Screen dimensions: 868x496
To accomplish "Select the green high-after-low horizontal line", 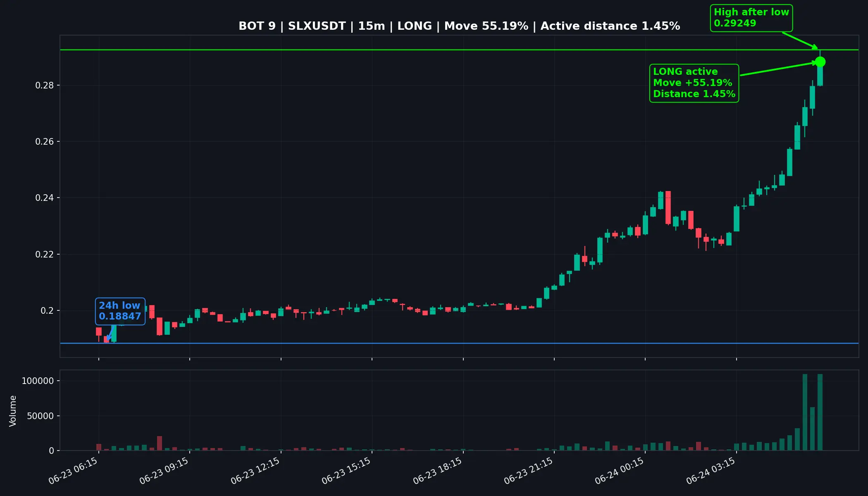I will coord(459,50).
